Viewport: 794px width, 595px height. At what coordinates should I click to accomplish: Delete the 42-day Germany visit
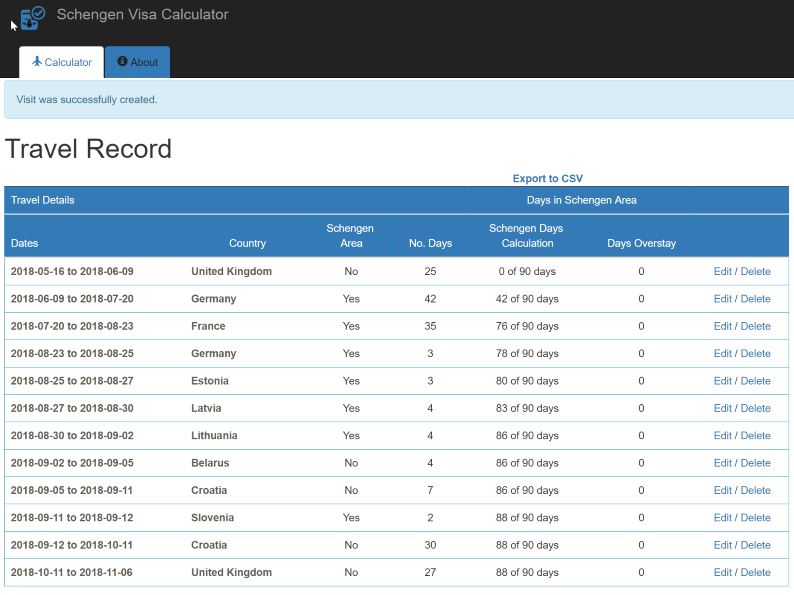[x=755, y=299]
